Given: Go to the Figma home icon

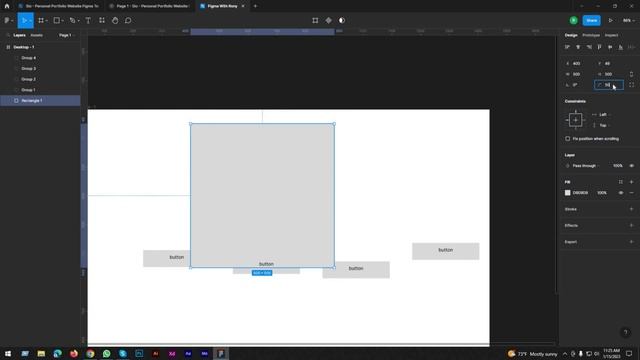Looking at the screenshot, I should click(x=7, y=6).
